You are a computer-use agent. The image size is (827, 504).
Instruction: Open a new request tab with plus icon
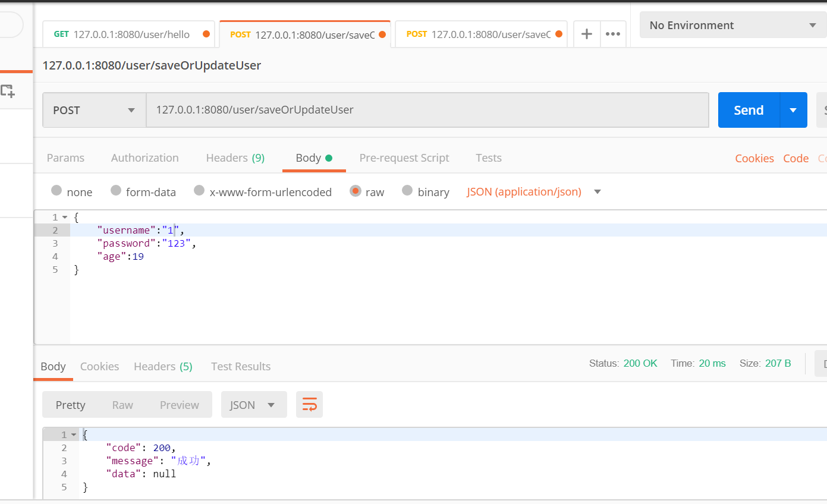point(587,34)
